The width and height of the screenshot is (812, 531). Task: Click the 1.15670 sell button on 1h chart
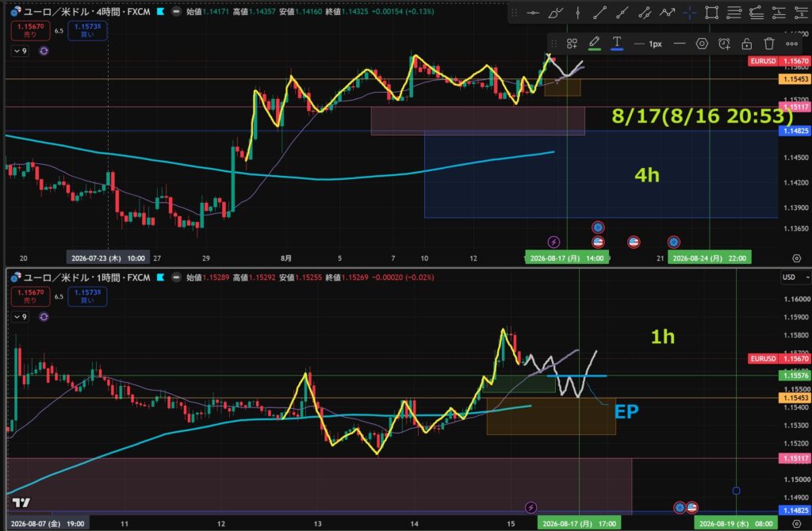click(31, 296)
